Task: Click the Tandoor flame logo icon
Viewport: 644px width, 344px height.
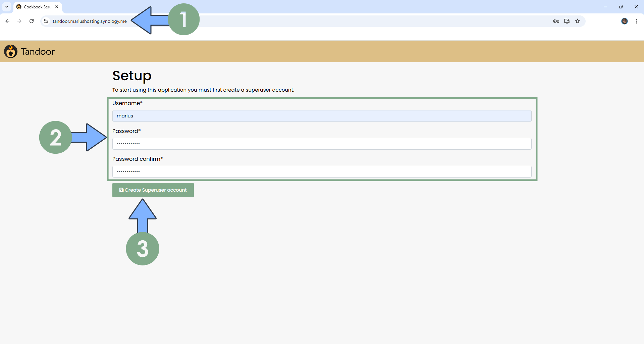Action: (11, 51)
